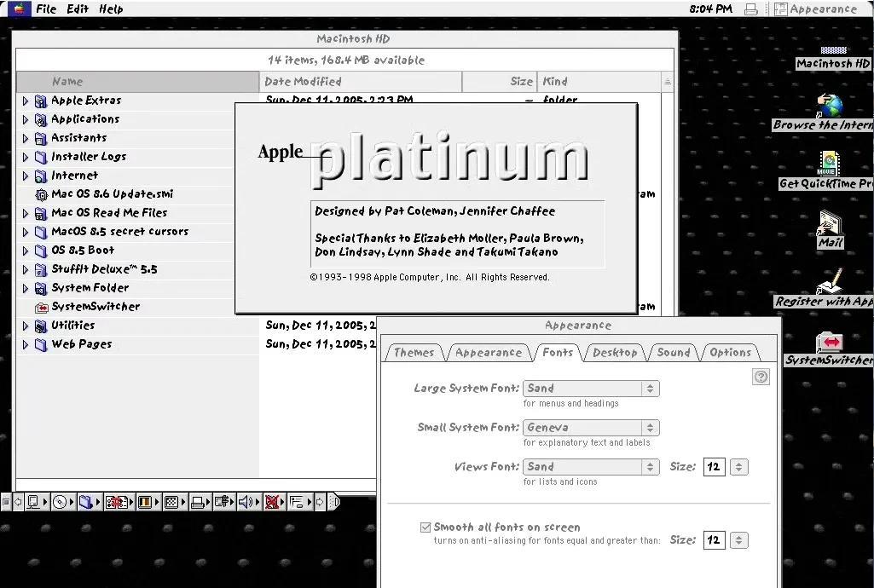Sort the list by the Name column
The width and height of the screenshot is (874, 588).
pos(137,82)
